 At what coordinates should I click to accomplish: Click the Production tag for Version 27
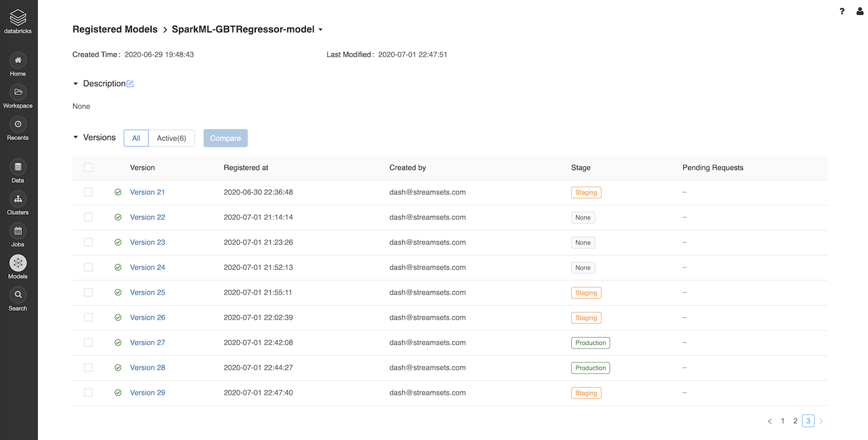(x=591, y=343)
